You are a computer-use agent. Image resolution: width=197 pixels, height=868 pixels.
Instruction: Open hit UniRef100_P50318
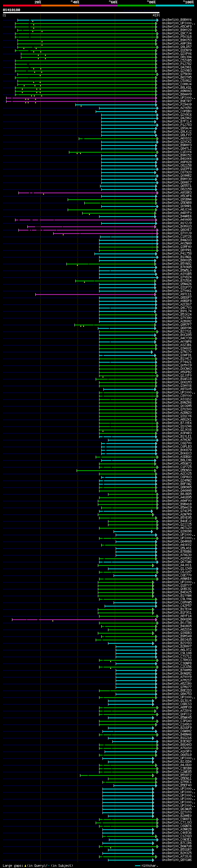click(x=177, y=37)
